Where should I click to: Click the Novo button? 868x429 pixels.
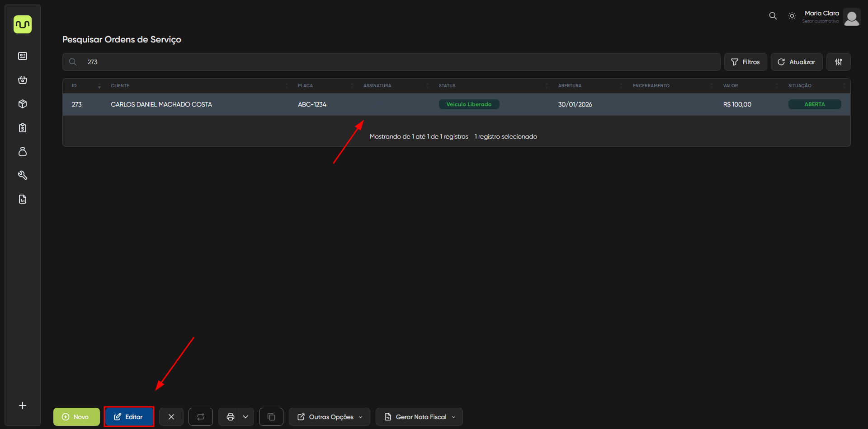coord(76,417)
